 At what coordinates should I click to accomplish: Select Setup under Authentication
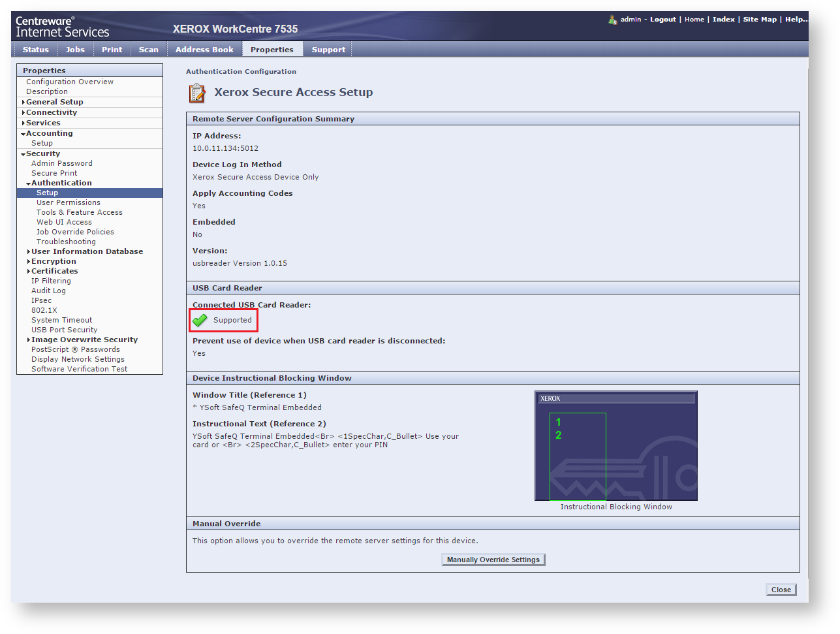tap(90, 193)
